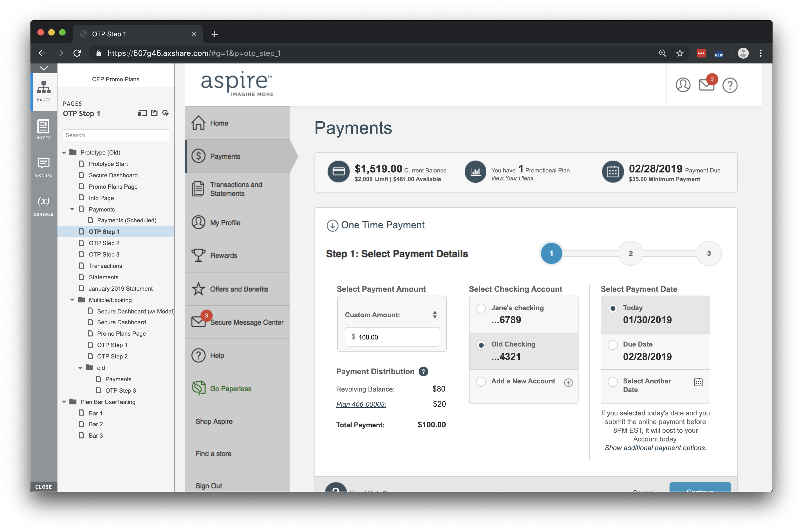The image size is (803, 532).
Task: Select Old Checking ...4321 radio button
Action: pyautogui.click(x=481, y=345)
